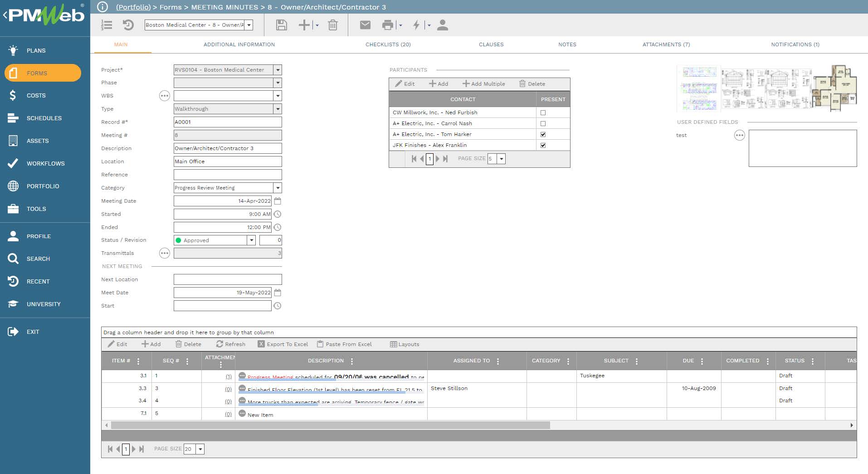
Task: Switch to the Attachments tab
Action: click(x=666, y=44)
